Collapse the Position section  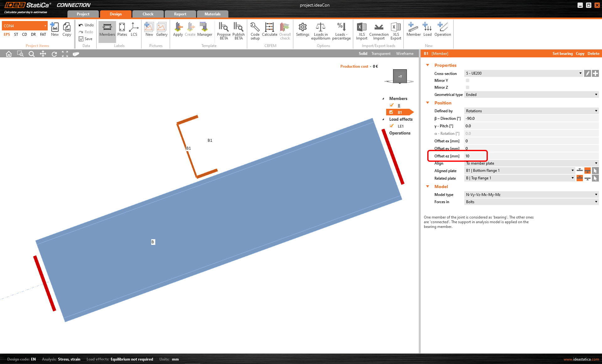[428, 103]
